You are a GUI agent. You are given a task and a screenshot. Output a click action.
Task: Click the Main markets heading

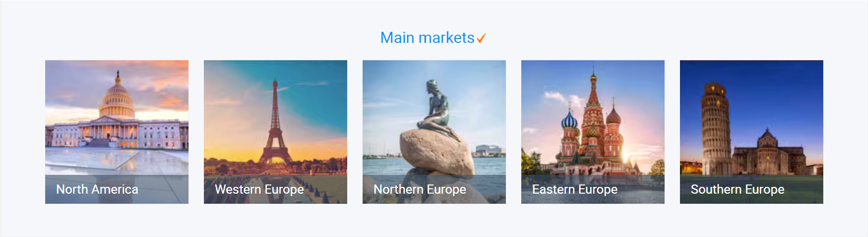point(427,38)
